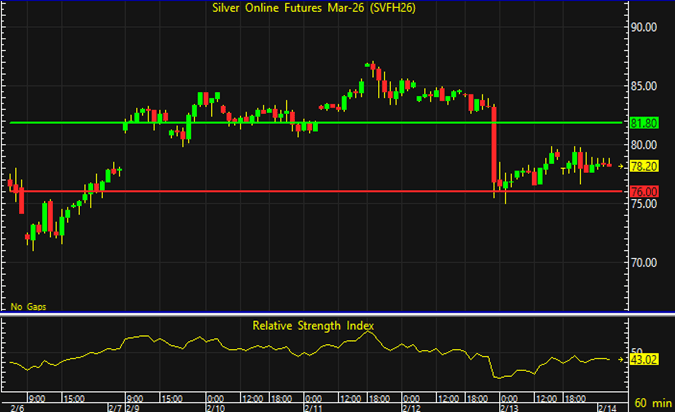Click the 85.00 price axis label

tap(645, 87)
